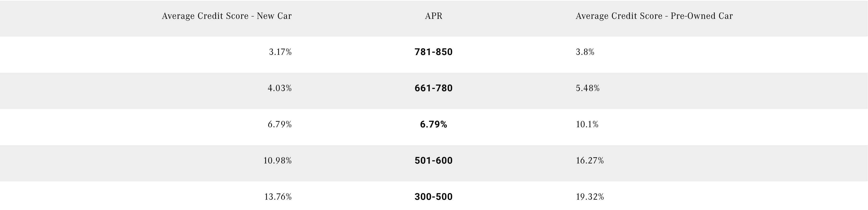Viewport: 868px width, 210px height.
Task: Click the 10.98% cell
Action: click(x=277, y=161)
